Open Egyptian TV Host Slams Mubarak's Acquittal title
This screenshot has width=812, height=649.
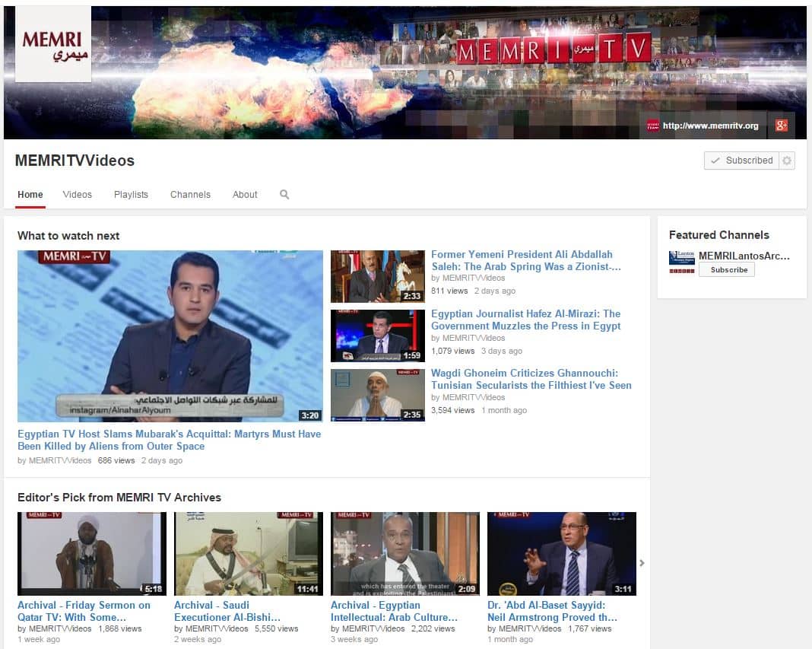[x=170, y=440]
